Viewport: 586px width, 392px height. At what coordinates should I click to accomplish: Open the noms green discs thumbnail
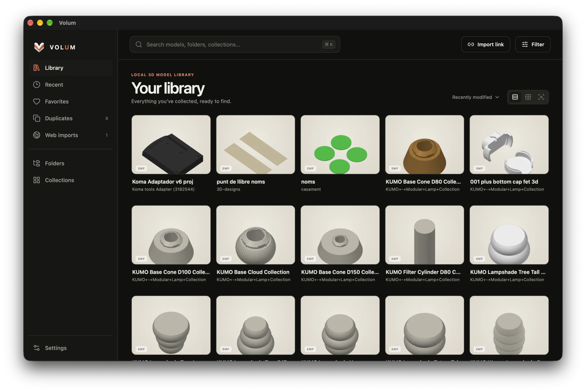tap(340, 145)
